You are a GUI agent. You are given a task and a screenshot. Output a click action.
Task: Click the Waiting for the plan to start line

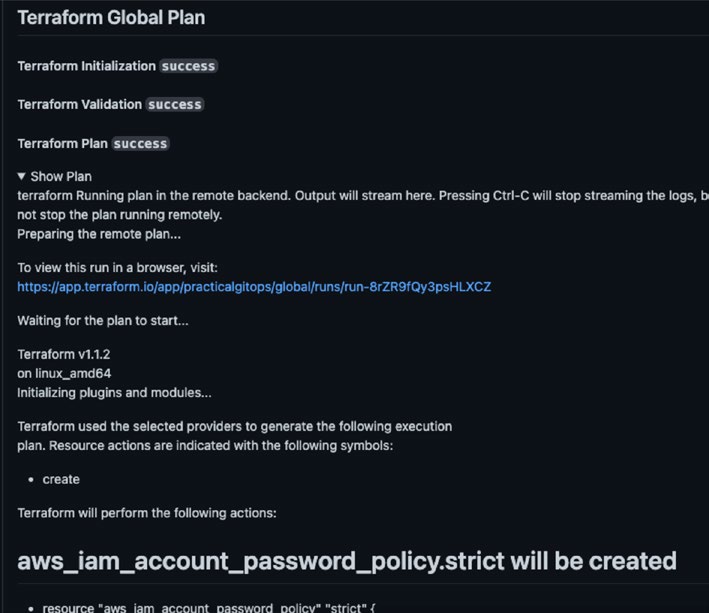tap(103, 321)
